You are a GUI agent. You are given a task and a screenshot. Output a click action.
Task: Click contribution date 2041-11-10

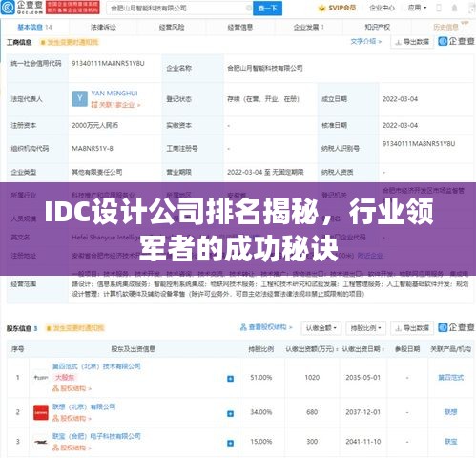click(363, 442)
